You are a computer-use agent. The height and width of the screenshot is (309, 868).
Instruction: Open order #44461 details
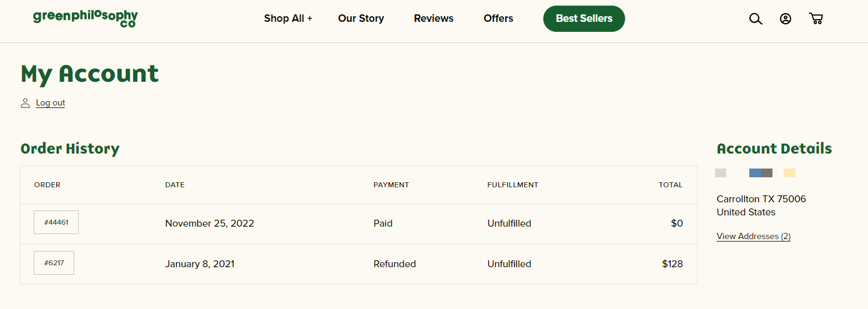click(56, 222)
